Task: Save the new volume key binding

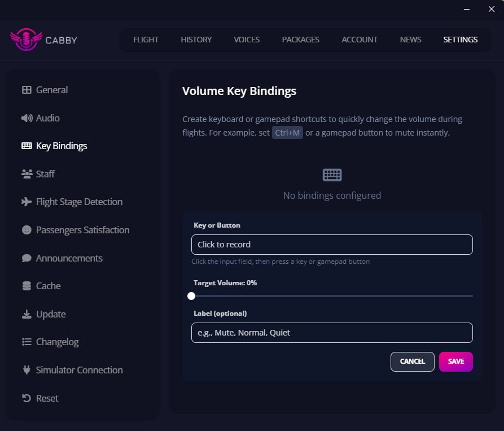Action: [456, 362]
